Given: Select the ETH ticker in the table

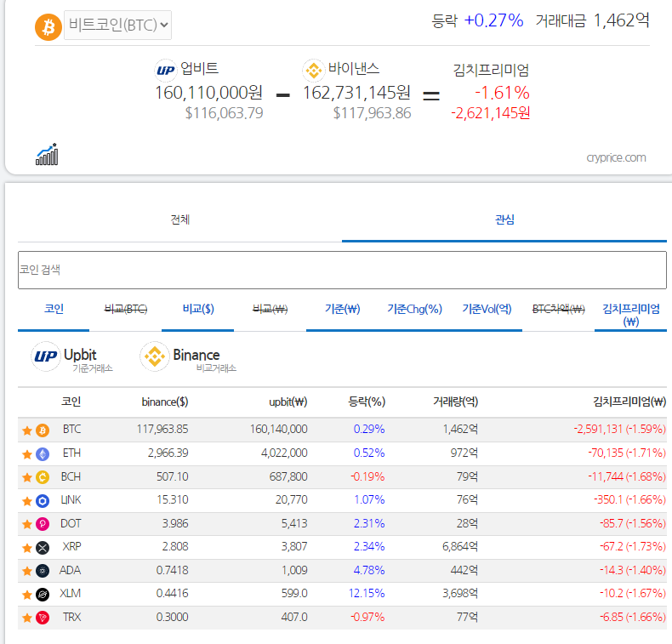Looking at the screenshot, I should tap(71, 453).
